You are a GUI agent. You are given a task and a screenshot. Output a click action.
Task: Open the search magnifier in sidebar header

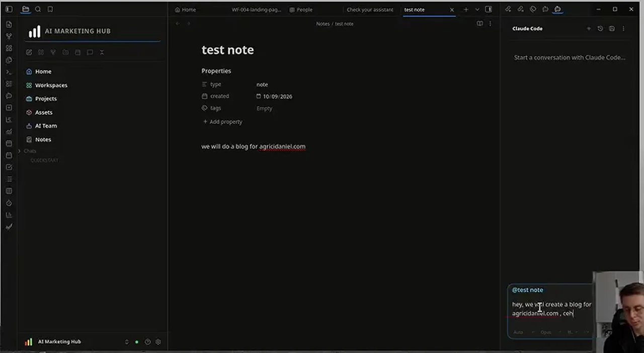click(x=38, y=9)
